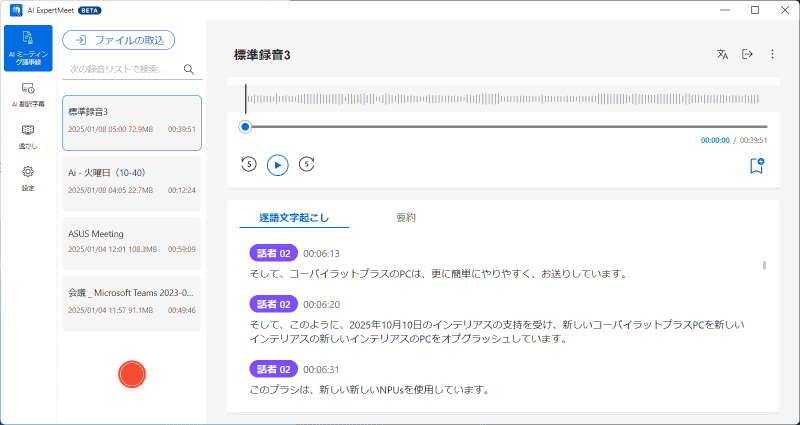Open the watermark sidebar section

28,137
